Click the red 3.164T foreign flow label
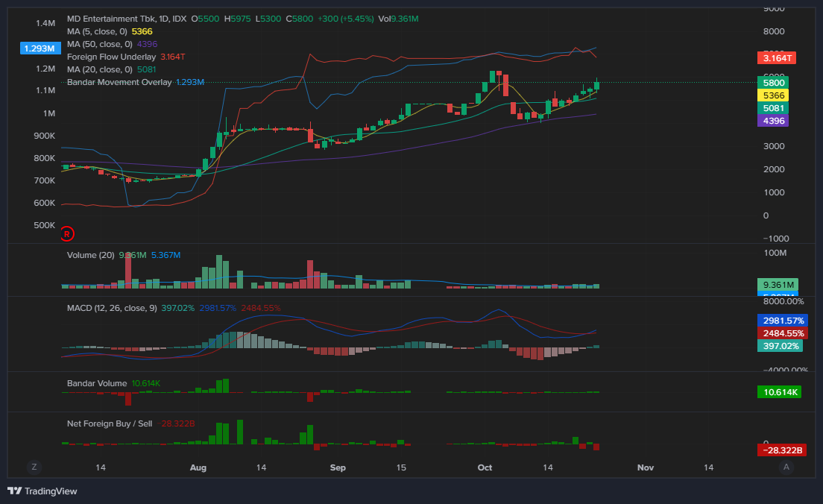 pos(777,57)
